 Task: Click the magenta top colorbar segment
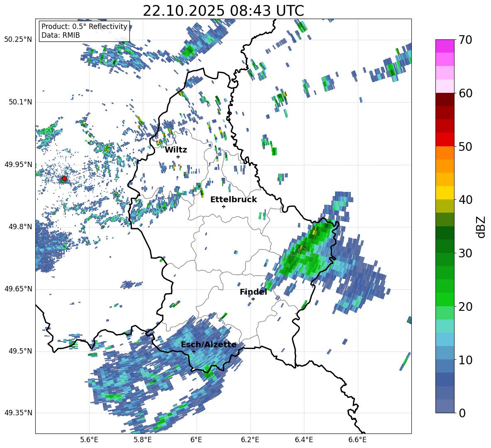tap(445, 46)
